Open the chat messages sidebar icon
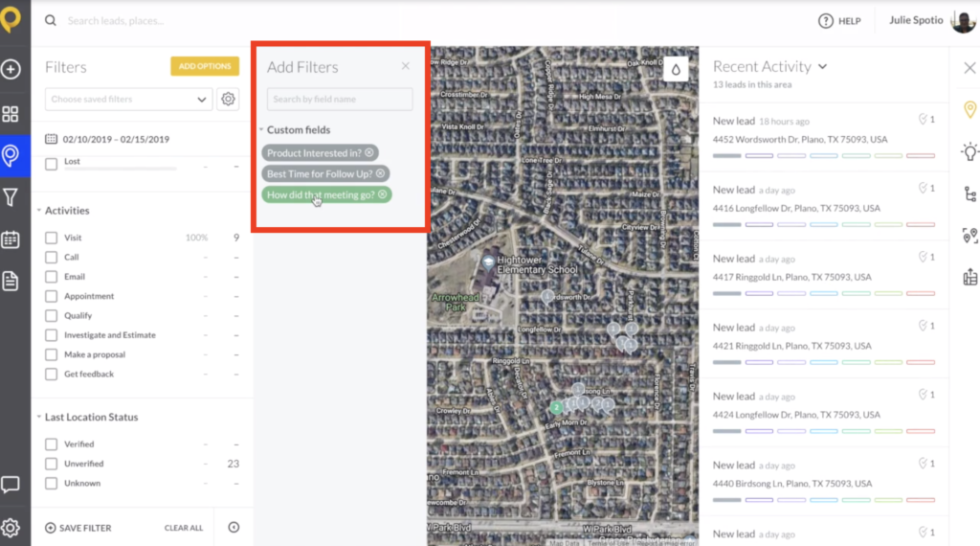This screenshot has width=980, height=546. (11, 485)
